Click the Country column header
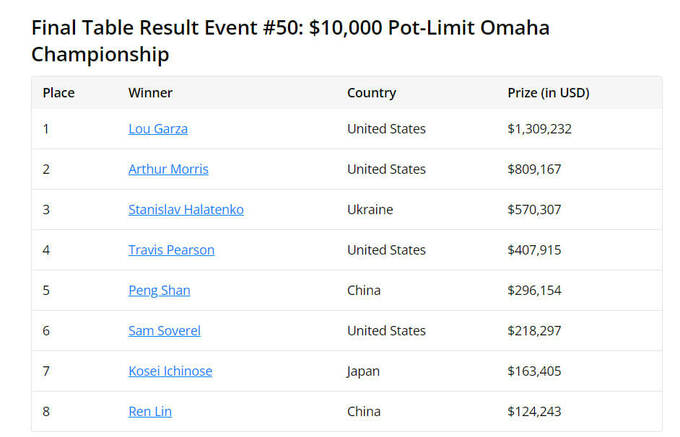This screenshot has width=680, height=437. click(x=371, y=93)
